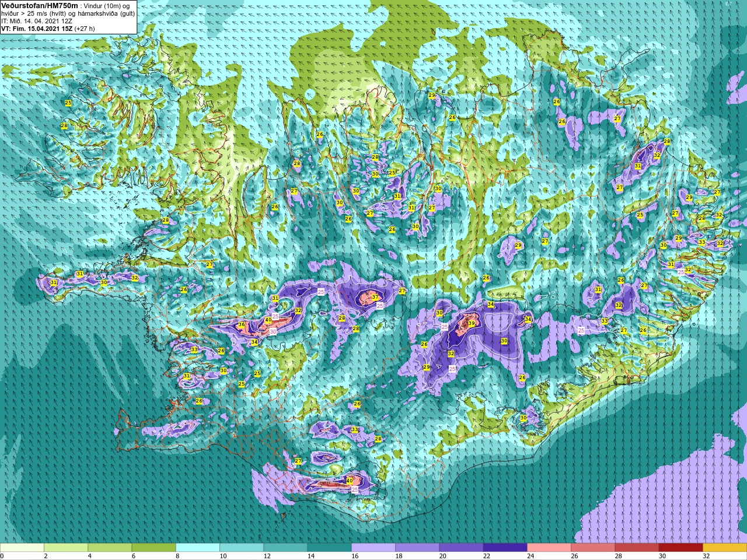The height and width of the screenshot is (560, 747).
Task: Click the 'Veðurstofan/HM750m' title text
Action: [40, 5]
